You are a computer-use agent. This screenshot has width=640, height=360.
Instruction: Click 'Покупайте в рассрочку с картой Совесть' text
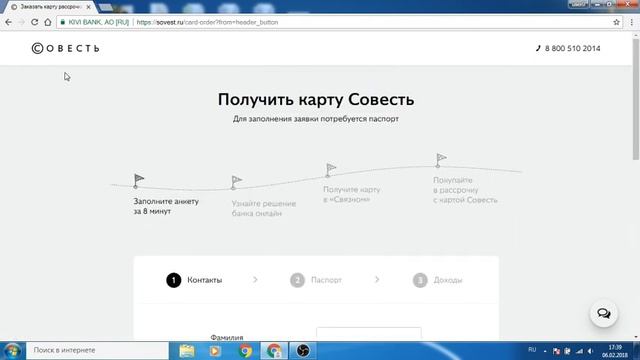coord(465,190)
